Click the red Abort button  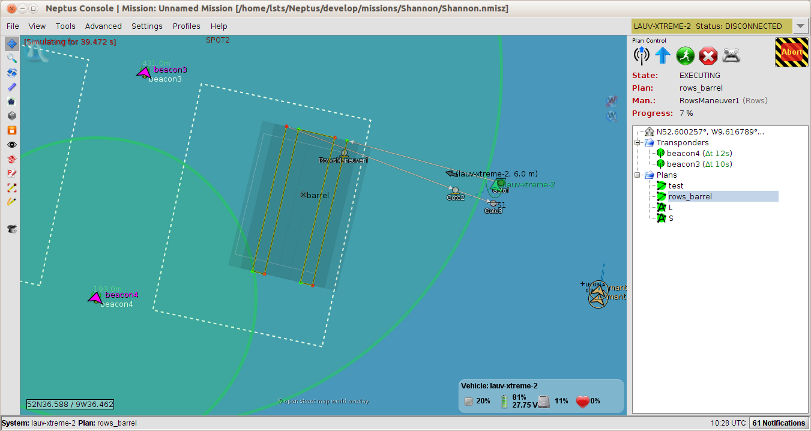791,53
